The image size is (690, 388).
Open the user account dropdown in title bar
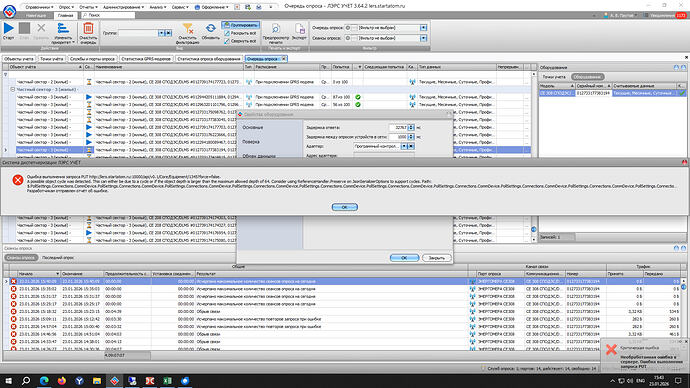point(620,15)
